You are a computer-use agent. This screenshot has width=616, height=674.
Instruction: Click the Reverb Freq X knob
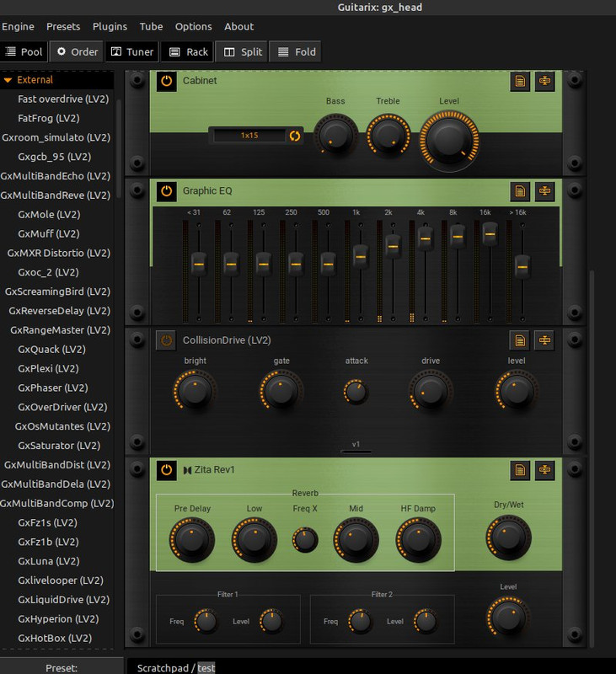[x=305, y=539]
